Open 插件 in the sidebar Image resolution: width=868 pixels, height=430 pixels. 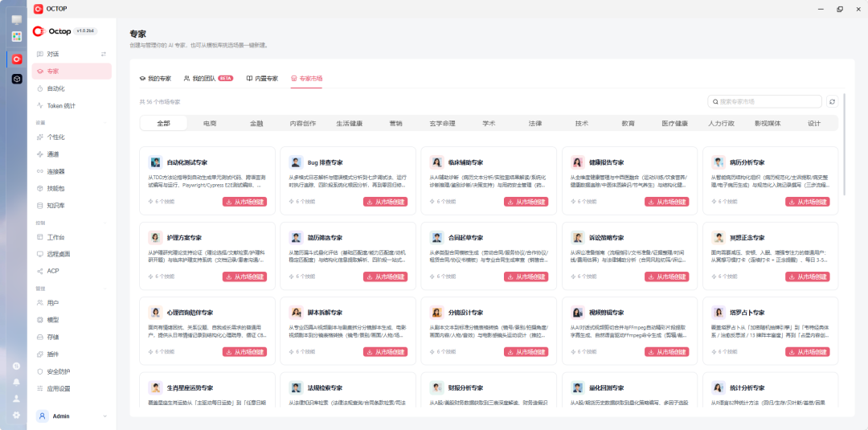(x=72, y=354)
